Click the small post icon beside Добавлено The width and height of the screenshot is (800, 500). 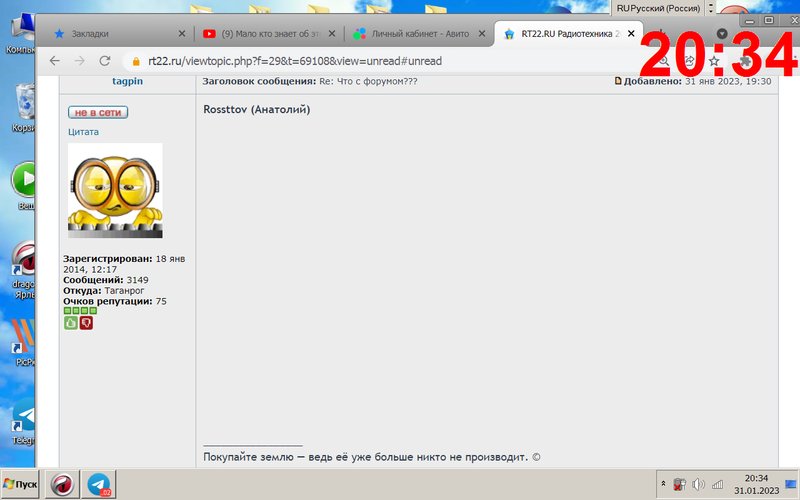coord(619,81)
